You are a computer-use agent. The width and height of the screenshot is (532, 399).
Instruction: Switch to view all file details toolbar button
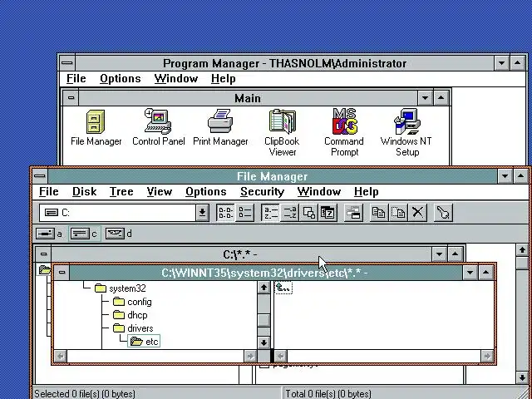click(244, 213)
